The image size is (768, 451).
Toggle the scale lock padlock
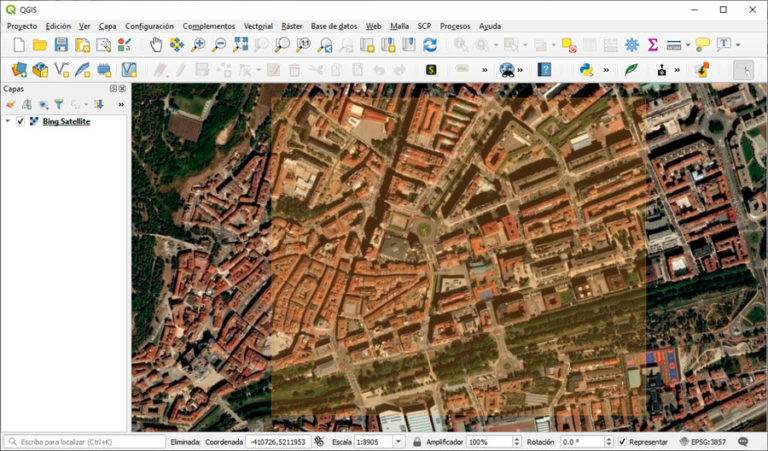417,442
